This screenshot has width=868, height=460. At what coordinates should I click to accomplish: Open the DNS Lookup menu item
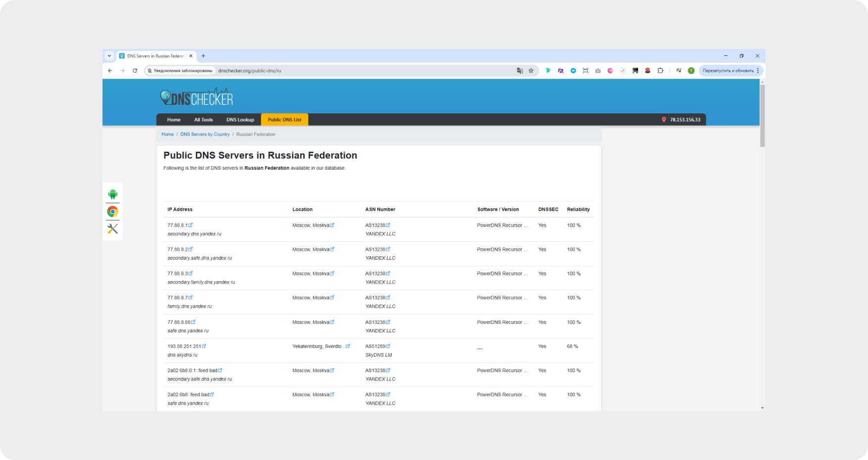[x=240, y=120]
